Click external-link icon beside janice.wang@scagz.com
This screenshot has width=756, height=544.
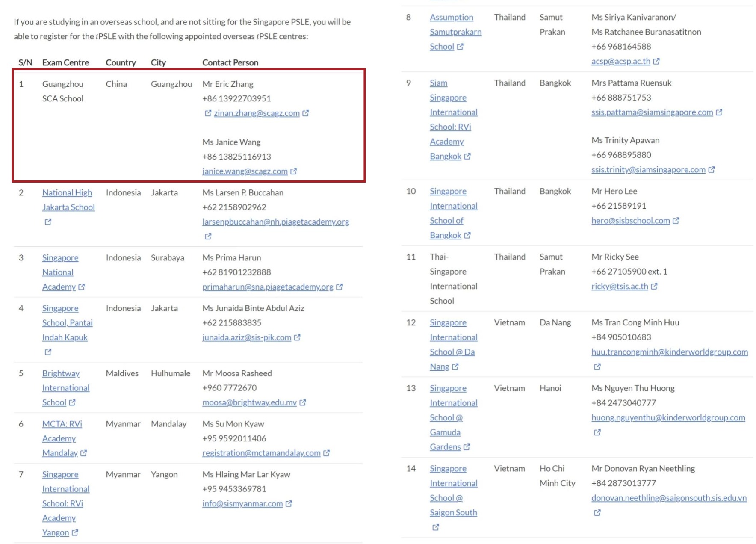(x=293, y=171)
